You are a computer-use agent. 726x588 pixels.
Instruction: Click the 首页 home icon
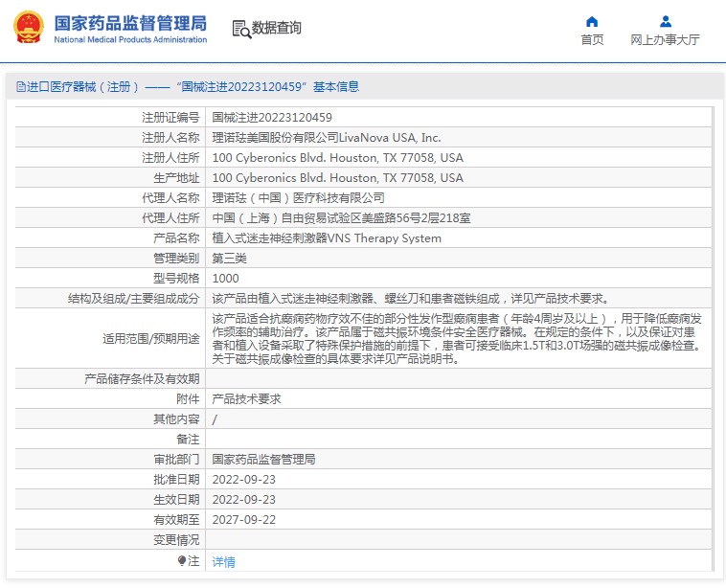(x=592, y=21)
